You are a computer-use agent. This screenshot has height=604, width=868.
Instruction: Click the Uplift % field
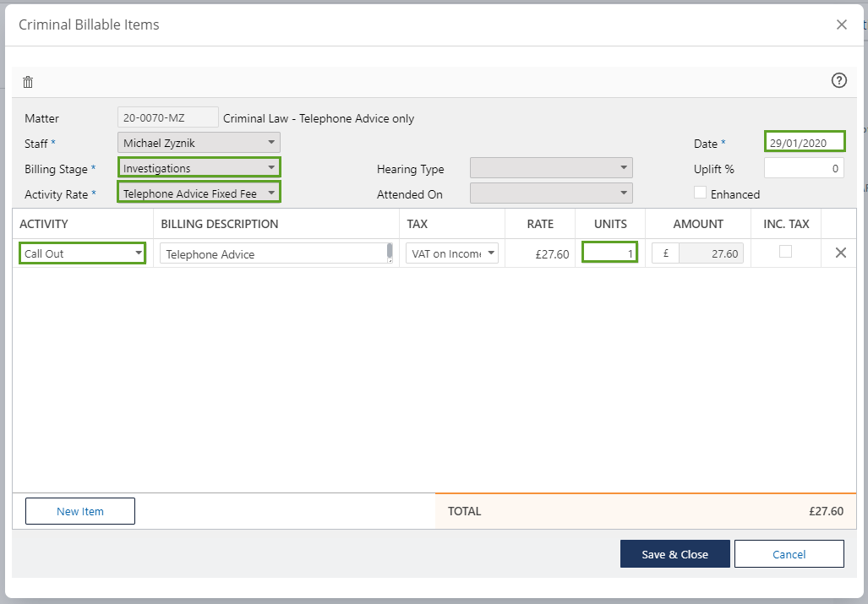click(804, 168)
